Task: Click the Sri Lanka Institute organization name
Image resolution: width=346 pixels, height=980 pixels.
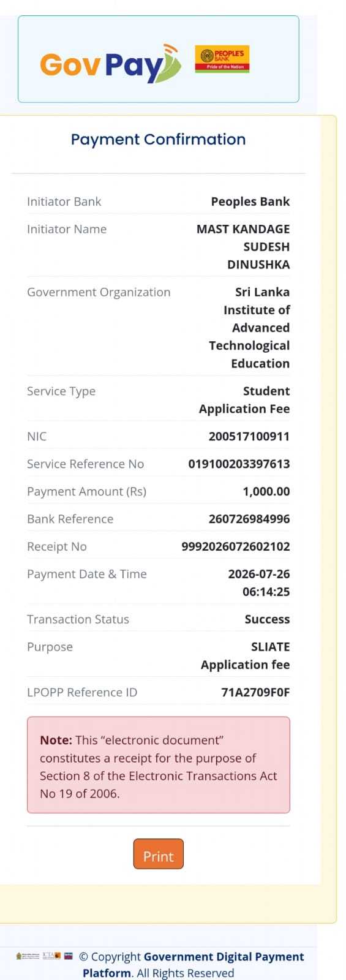Action: click(x=249, y=328)
